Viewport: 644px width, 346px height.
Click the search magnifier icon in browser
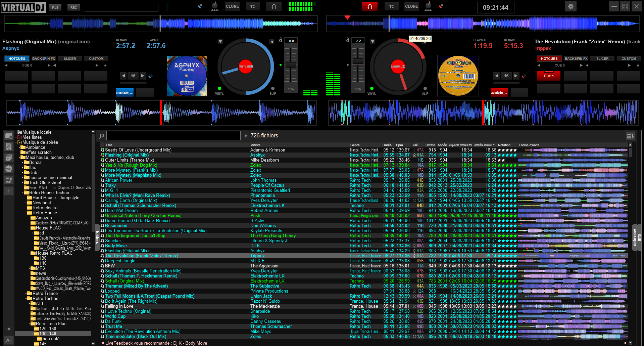(101, 136)
